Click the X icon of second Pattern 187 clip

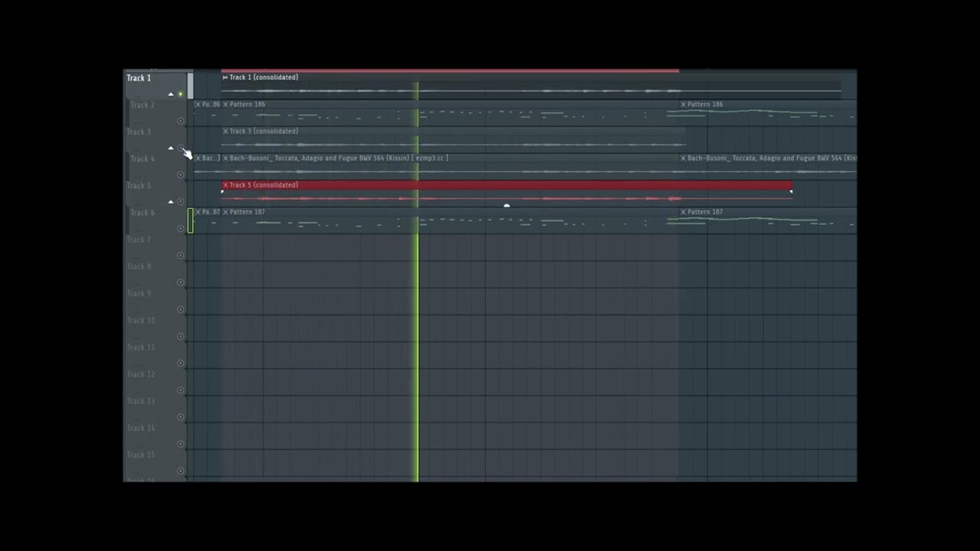tap(683, 212)
